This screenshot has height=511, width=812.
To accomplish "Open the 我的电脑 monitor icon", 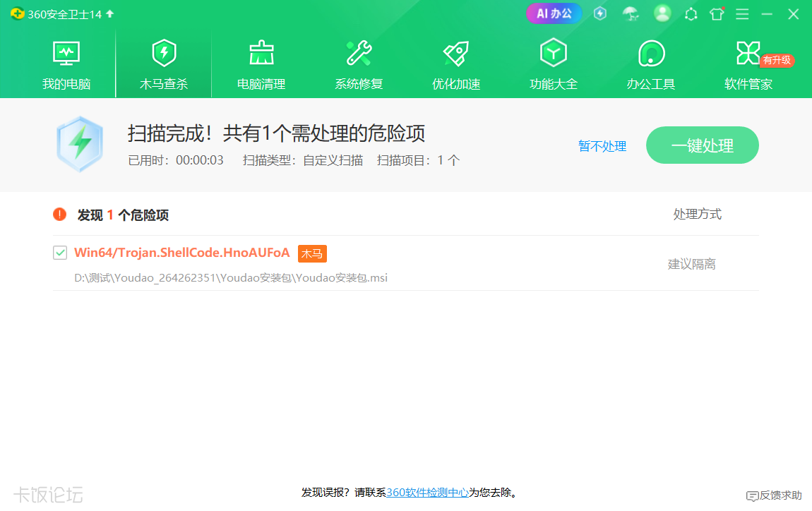I will [x=66, y=54].
